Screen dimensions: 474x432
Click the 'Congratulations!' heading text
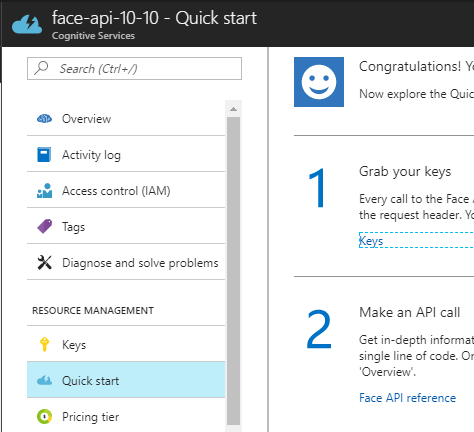pyautogui.click(x=410, y=66)
